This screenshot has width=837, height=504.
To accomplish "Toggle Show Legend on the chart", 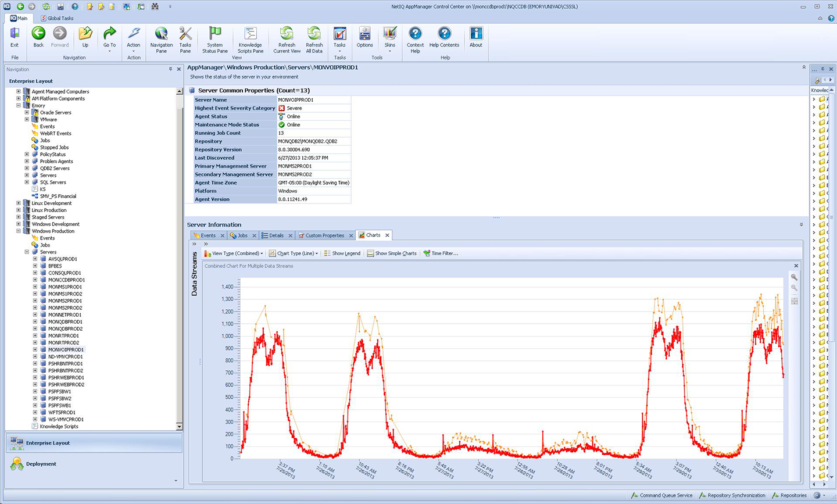I will coord(342,253).
